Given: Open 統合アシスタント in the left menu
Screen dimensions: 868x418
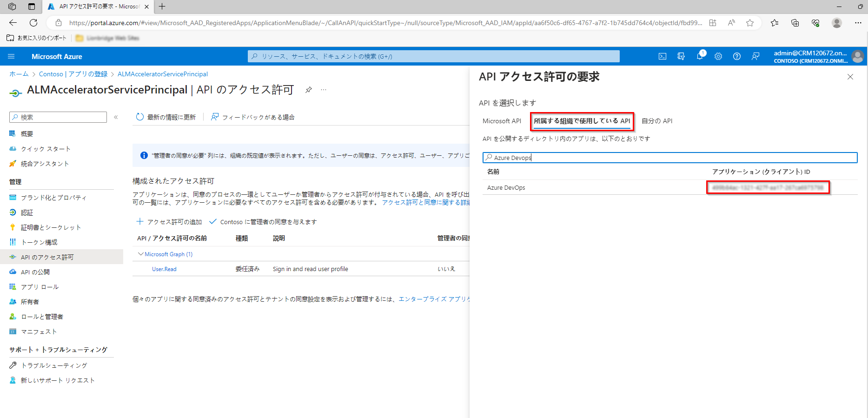Looking at the screenshot, I should tap(45, 164).
